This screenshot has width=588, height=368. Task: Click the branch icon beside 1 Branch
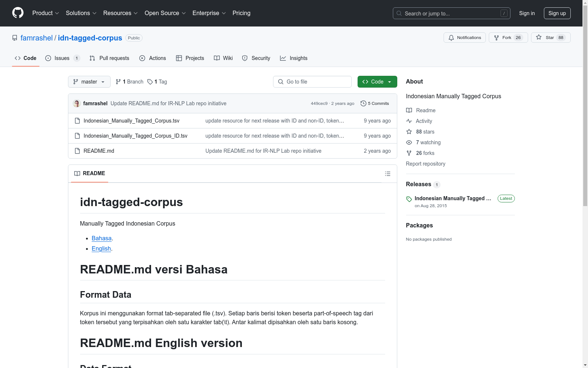point(118,82)
